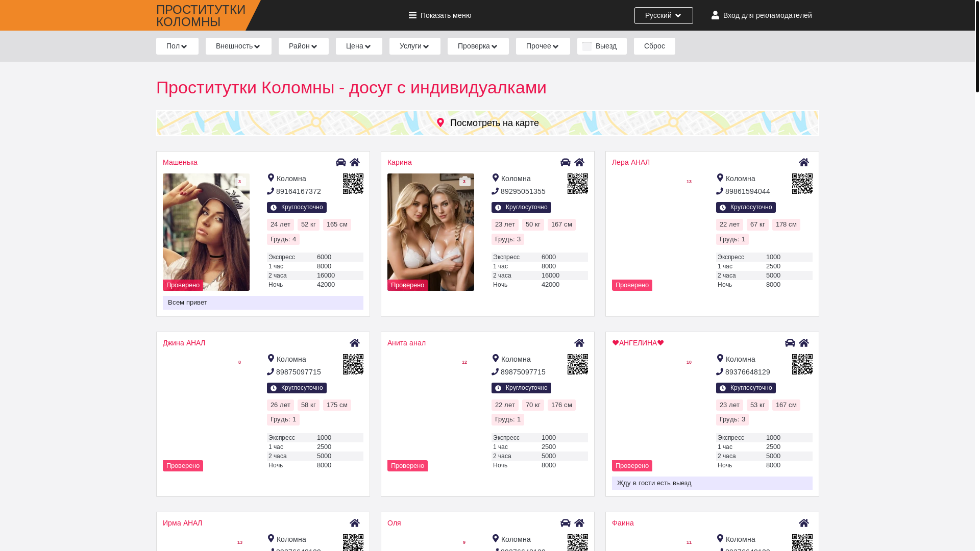
Task: Click the site logo in the orange header
Action: point(201,16)
